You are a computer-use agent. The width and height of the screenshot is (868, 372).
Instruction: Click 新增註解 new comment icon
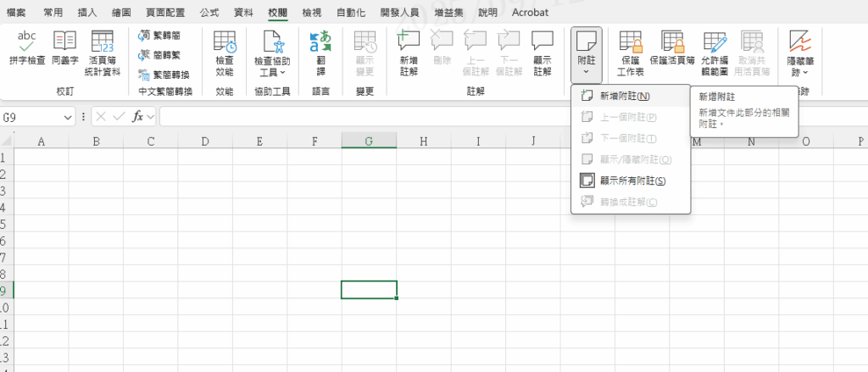pyautogui.click(x=409, y=48)
